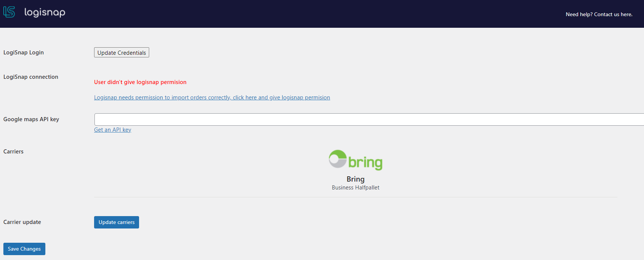Follow the 'Get an API key' link
The width and height of the screenshot is (644, 260).
(112, 130)
